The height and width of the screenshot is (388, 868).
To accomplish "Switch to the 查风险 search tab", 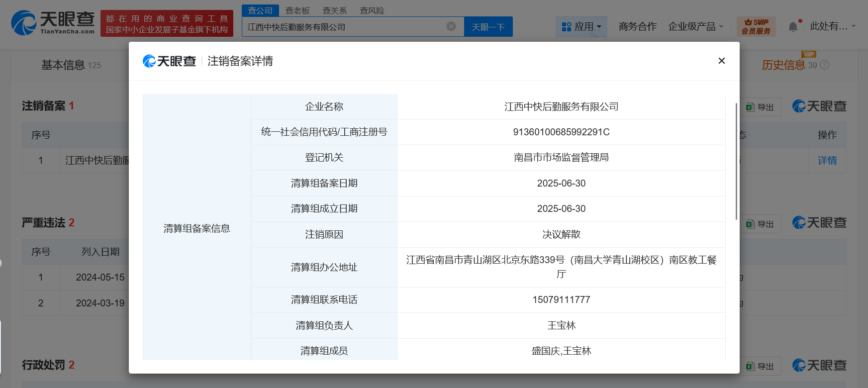I will point(372,10).
